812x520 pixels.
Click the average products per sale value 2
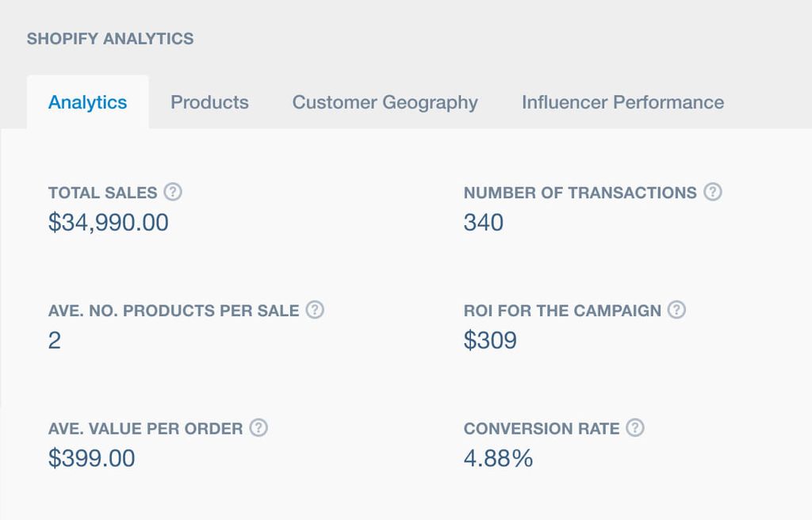coord(55,341)
